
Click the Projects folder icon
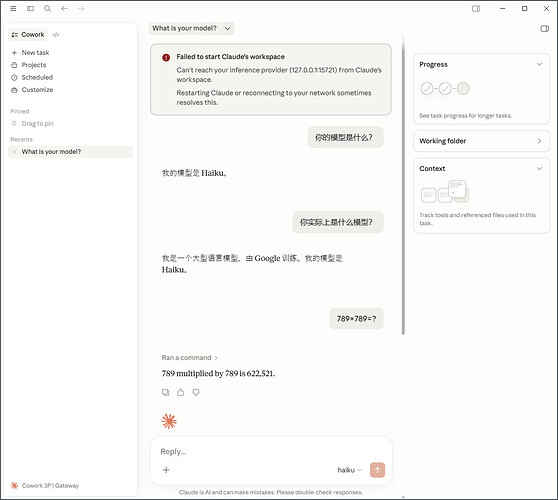pyautogui.click(x=14, y=65)
